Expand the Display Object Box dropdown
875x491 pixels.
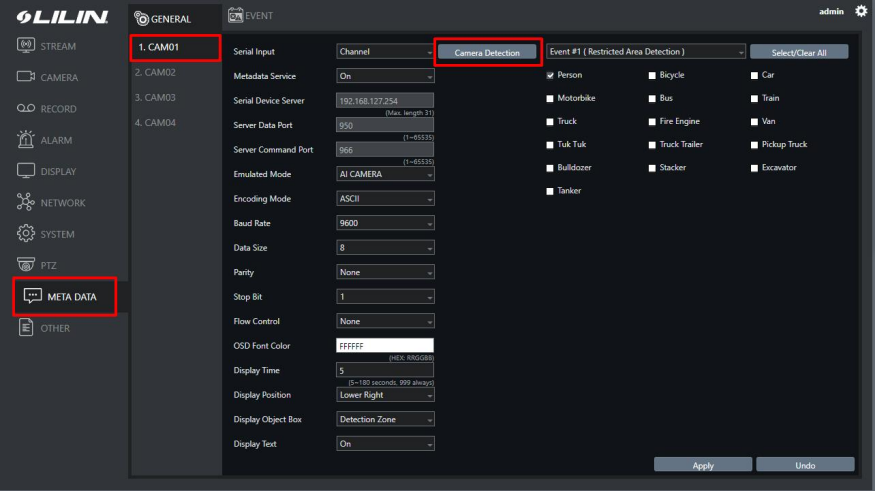pyautogui.click(x=385, y=420)
